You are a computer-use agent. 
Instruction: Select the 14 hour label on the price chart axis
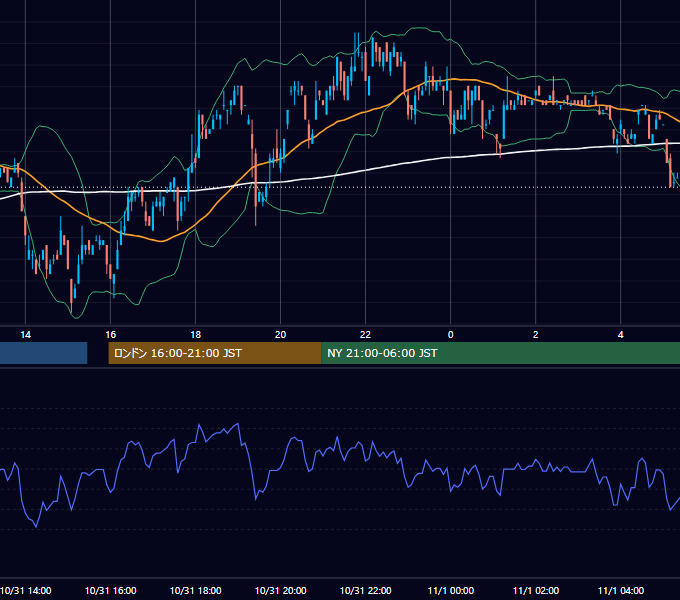pos(26,335)
